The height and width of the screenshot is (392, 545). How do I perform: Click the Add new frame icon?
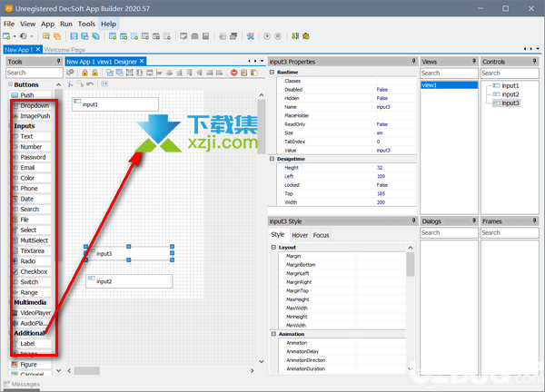pos(134,36)
